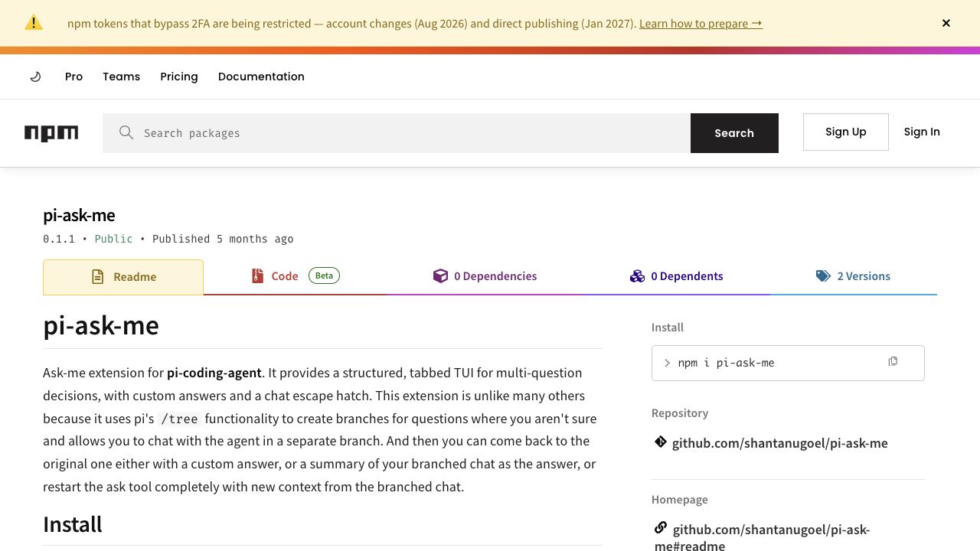Screen dimensions: 980x551
Task: Click the Homepage sidebar label
Action: (x=680, y=500)
